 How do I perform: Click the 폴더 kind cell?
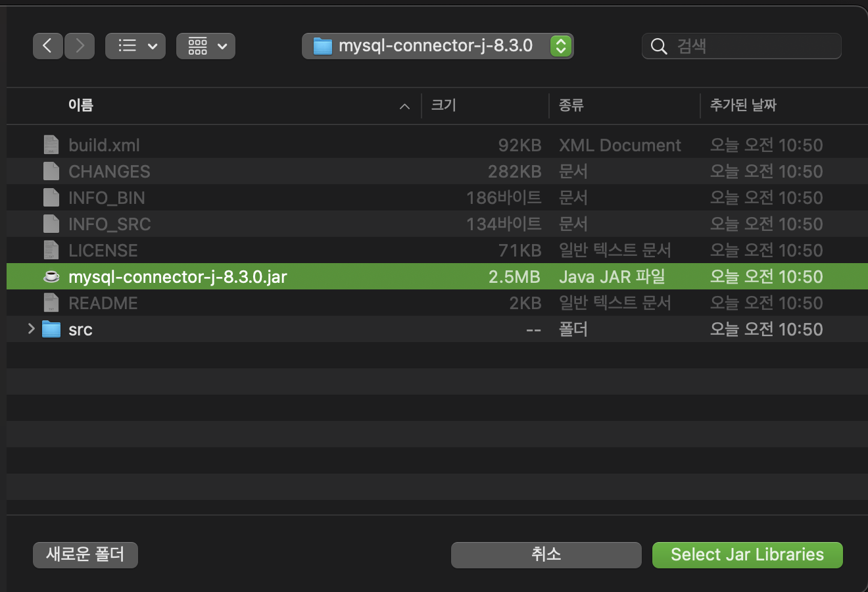pyautogui.click(x=573, y=329)
